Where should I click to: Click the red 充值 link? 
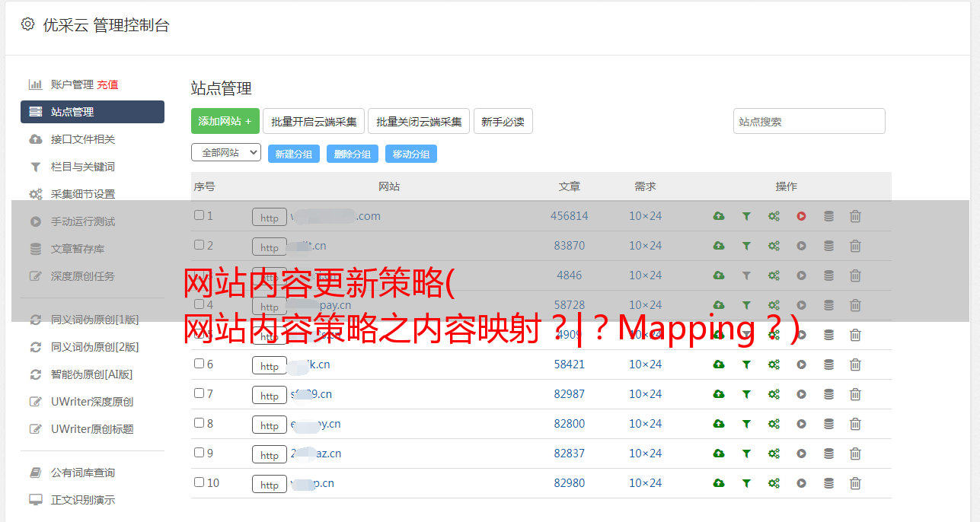(107, 84)
